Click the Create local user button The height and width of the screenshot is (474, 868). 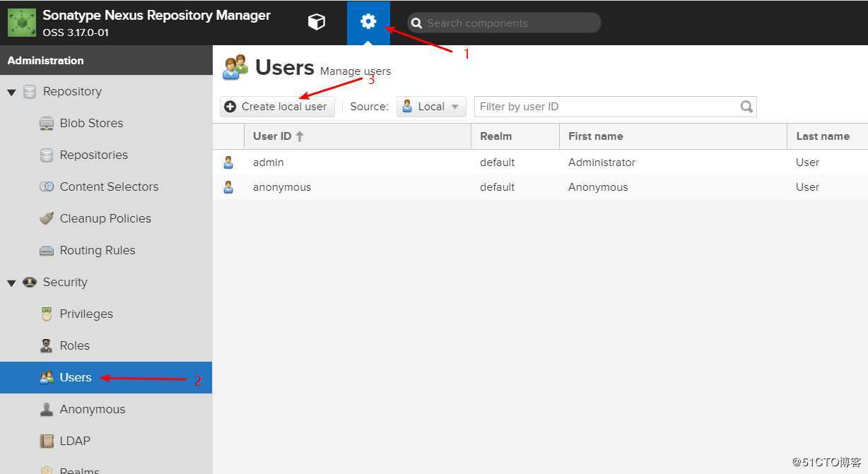277,107
